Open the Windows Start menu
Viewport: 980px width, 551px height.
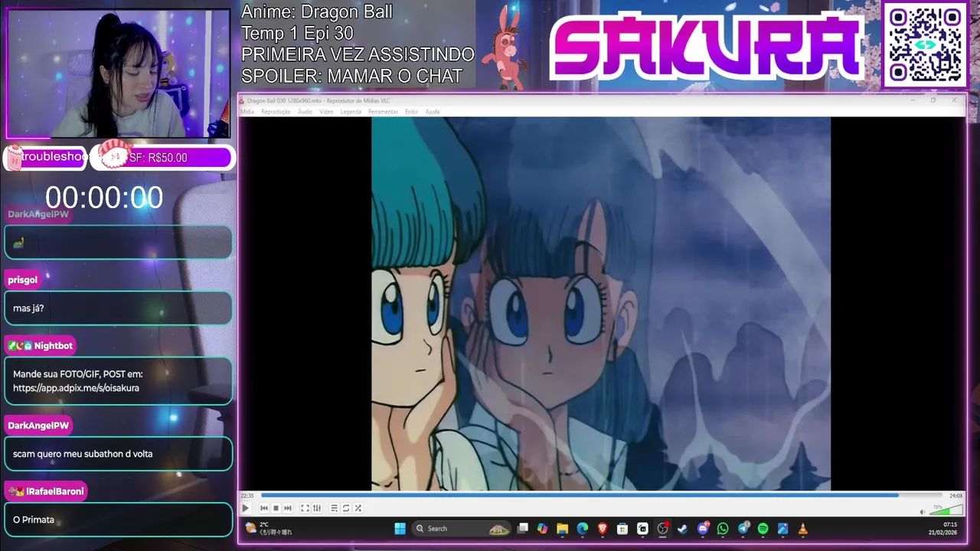click(400, 529)
